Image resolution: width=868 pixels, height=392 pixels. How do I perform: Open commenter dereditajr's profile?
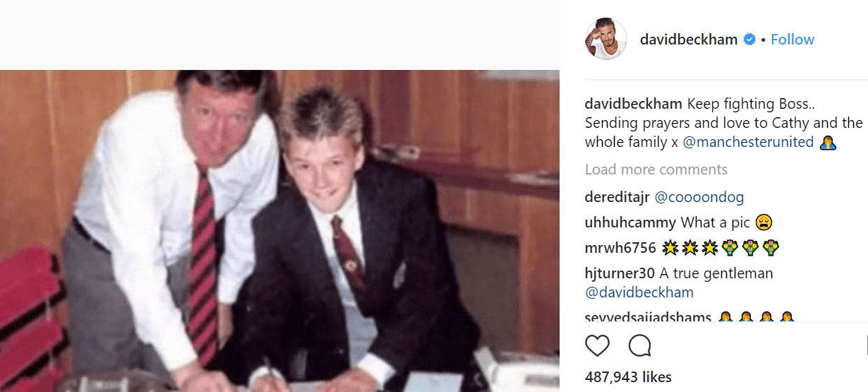pos(618,197)
